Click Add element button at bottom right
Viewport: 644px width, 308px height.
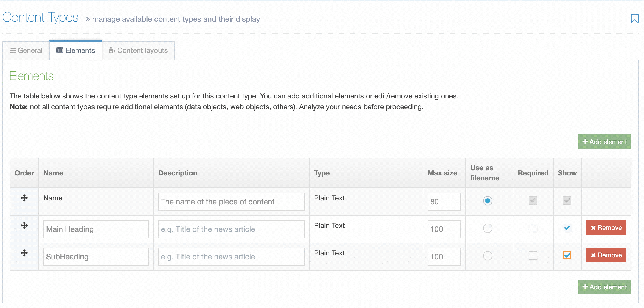(x=604, y=287)
